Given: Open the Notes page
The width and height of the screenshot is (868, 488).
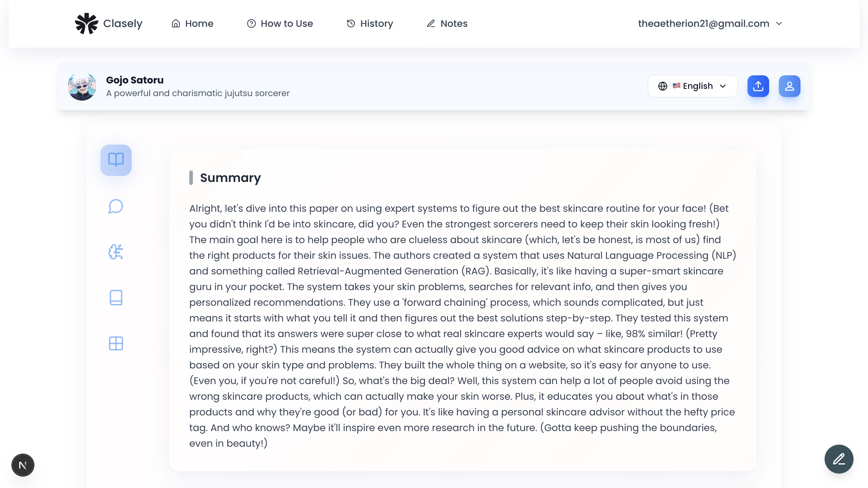Looking at the screenshot, I should [x=447, y=23].
